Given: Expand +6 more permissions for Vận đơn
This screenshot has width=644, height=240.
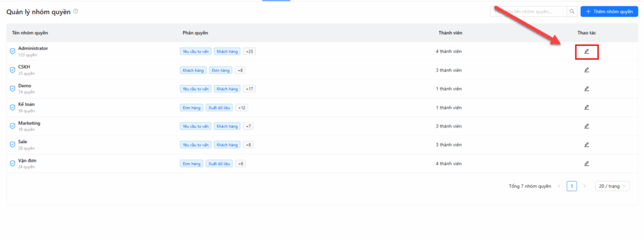Looking at the screenshot, I should tap(240, 163).
